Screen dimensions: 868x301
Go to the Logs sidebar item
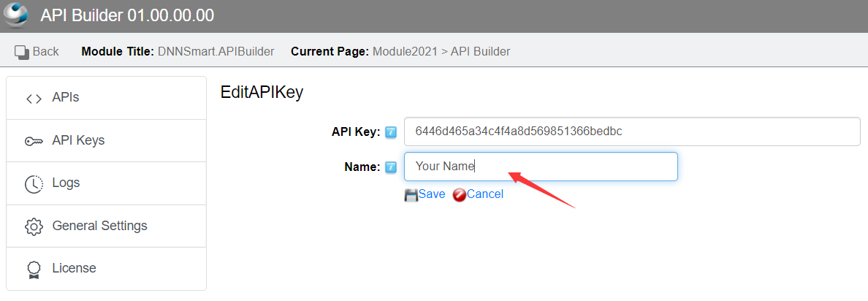pyautogui.click(x=106, y=183)
